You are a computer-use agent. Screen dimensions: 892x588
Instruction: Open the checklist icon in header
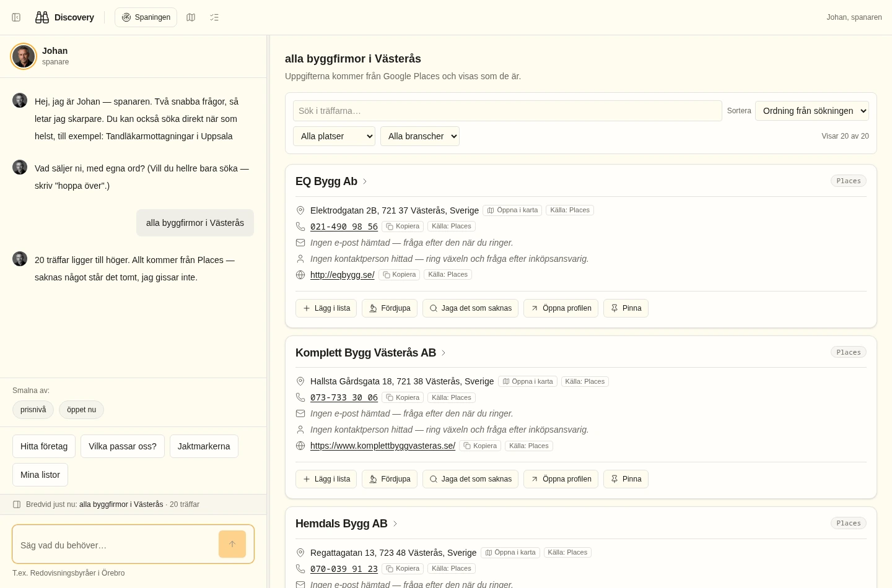[214, 17]
